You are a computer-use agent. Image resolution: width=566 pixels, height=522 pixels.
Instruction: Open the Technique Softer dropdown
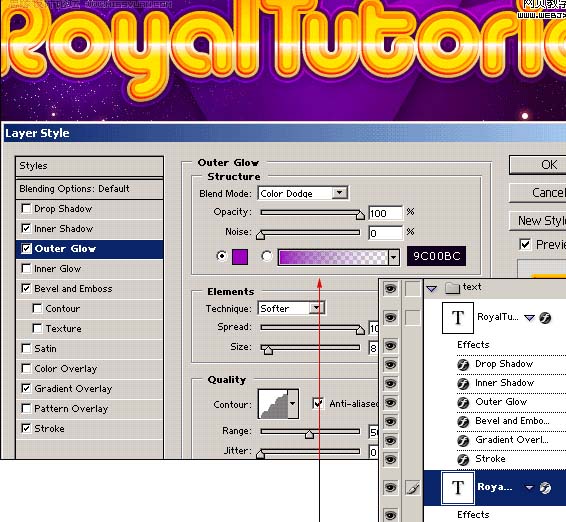coord(291,308)
